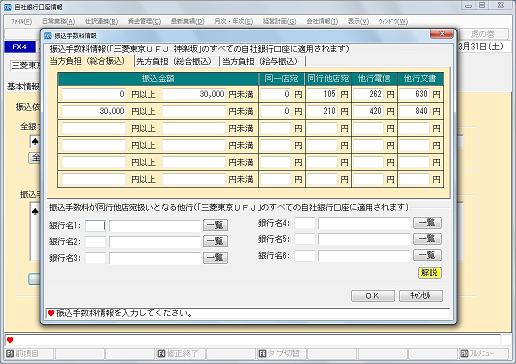The image size is (516, 364).
Task: Click the 30,000 円未満 field in first row
Action: click(x=194, y=94)
